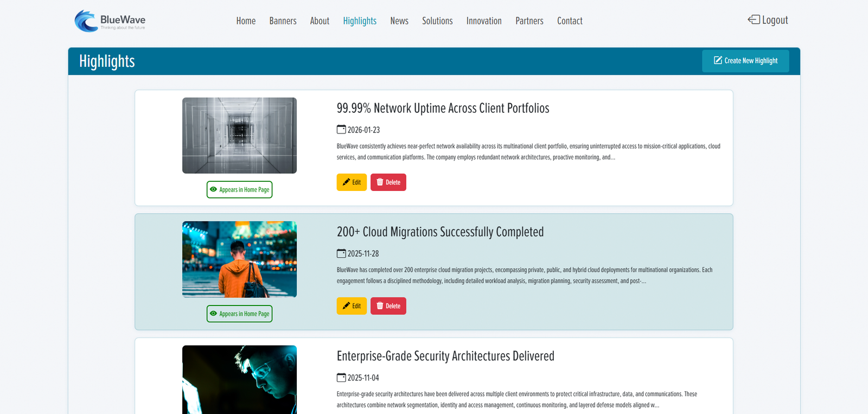Click description starting 'Enterprise-grade security architectures have been'

517,400
